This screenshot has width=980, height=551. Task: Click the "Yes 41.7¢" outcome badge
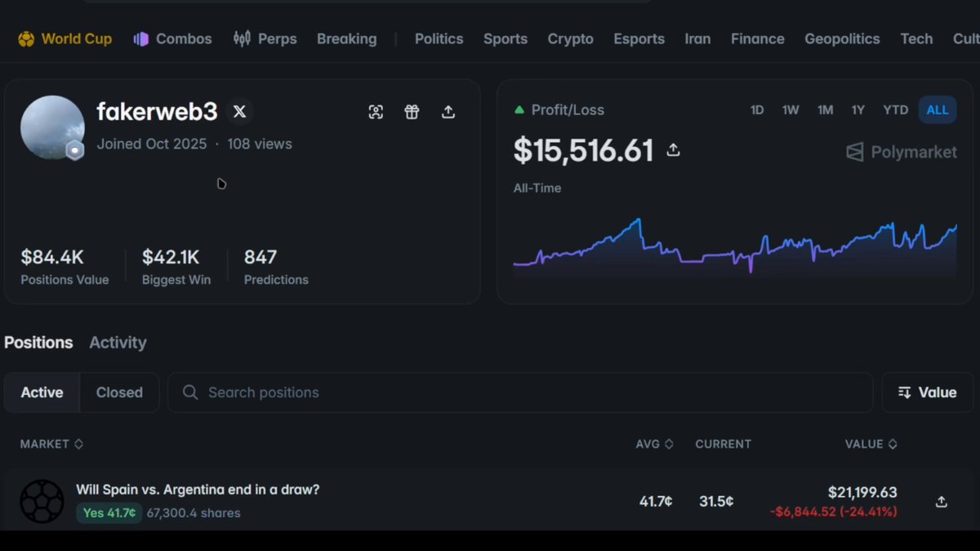coord(109,513)
